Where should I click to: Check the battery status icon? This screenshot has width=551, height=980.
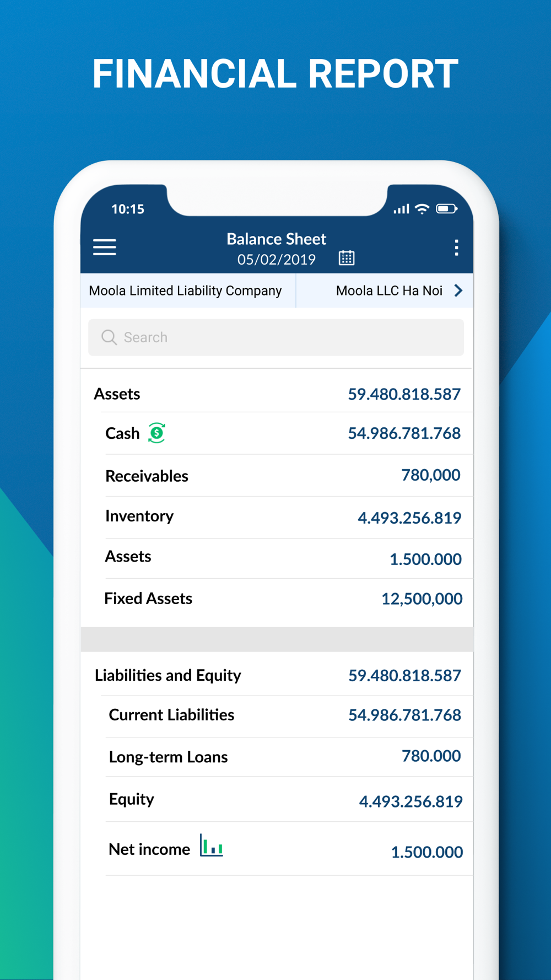[447, 209]
